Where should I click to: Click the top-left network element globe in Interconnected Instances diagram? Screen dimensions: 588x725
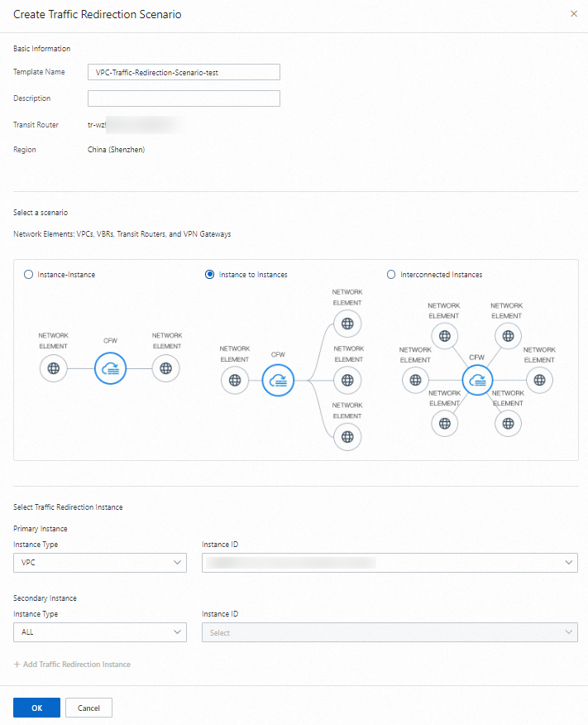[445, 336]
